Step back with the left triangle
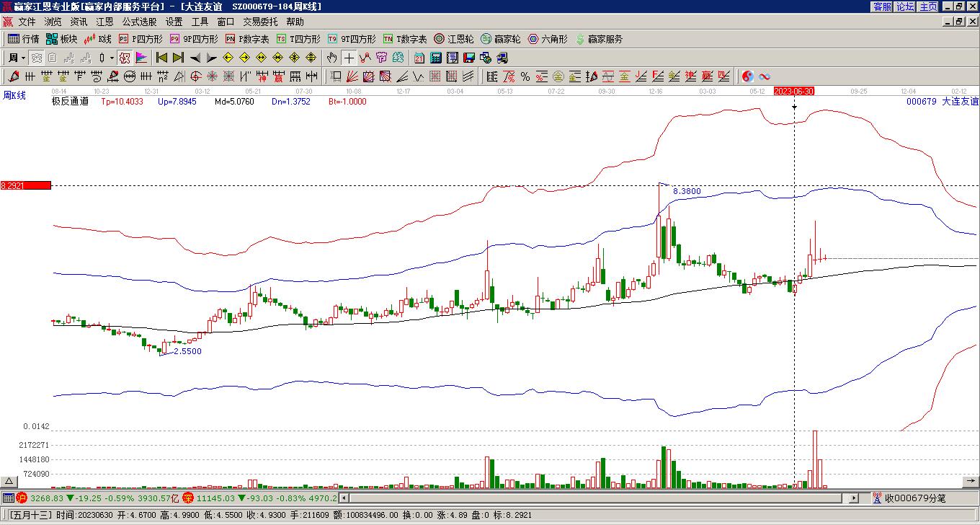 195,58
